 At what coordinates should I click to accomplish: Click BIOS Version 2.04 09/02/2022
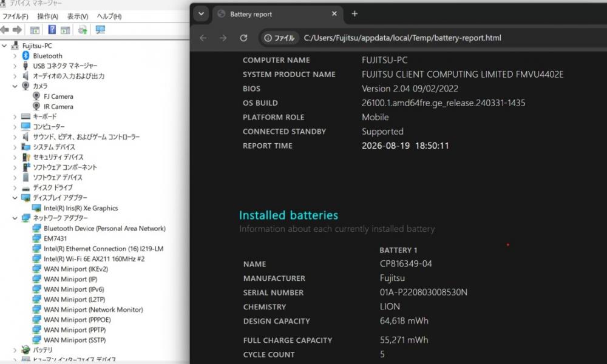(410, 89)
